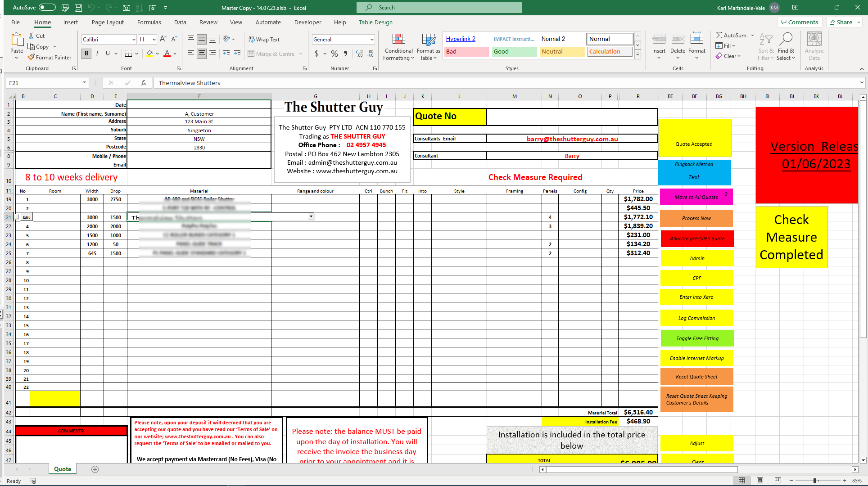Toggle Italic formatting
The height and width of the screenshot is (486, 868).
[97, 54]
